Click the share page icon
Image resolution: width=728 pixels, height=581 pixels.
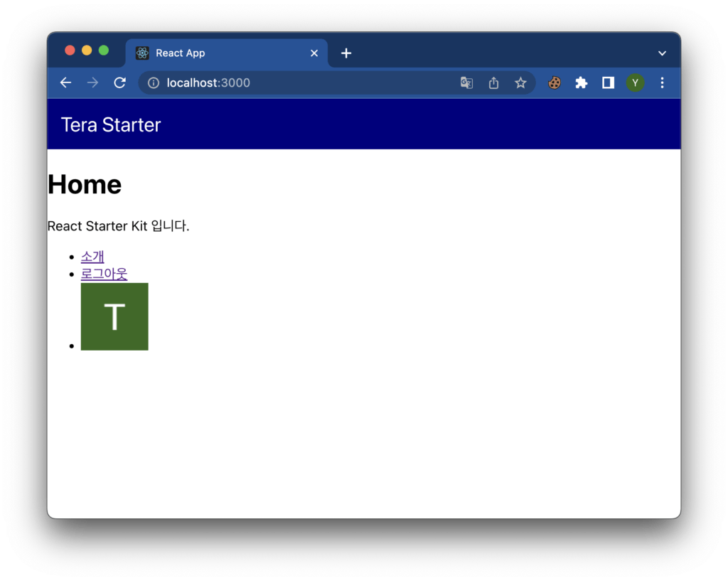click(493, 83)
